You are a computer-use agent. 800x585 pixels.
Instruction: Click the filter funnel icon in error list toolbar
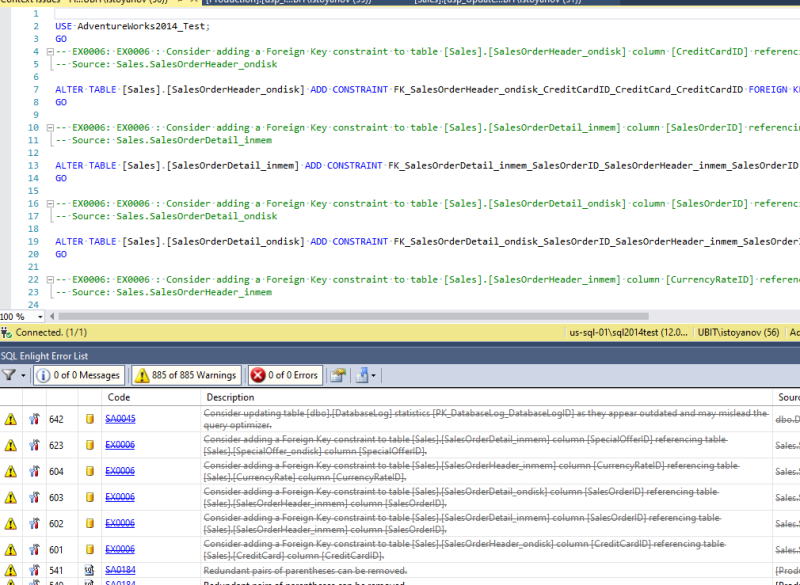8,375
